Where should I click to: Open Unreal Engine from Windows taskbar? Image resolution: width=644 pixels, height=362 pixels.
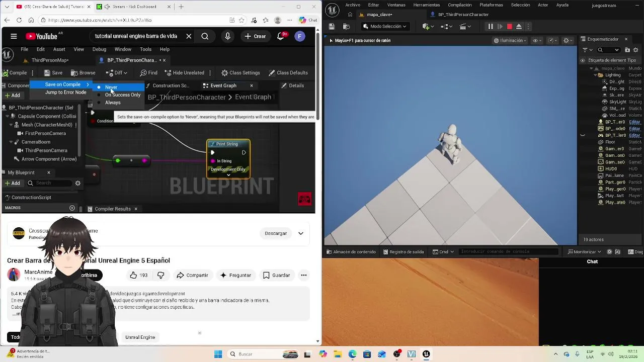tap(426, 354)
